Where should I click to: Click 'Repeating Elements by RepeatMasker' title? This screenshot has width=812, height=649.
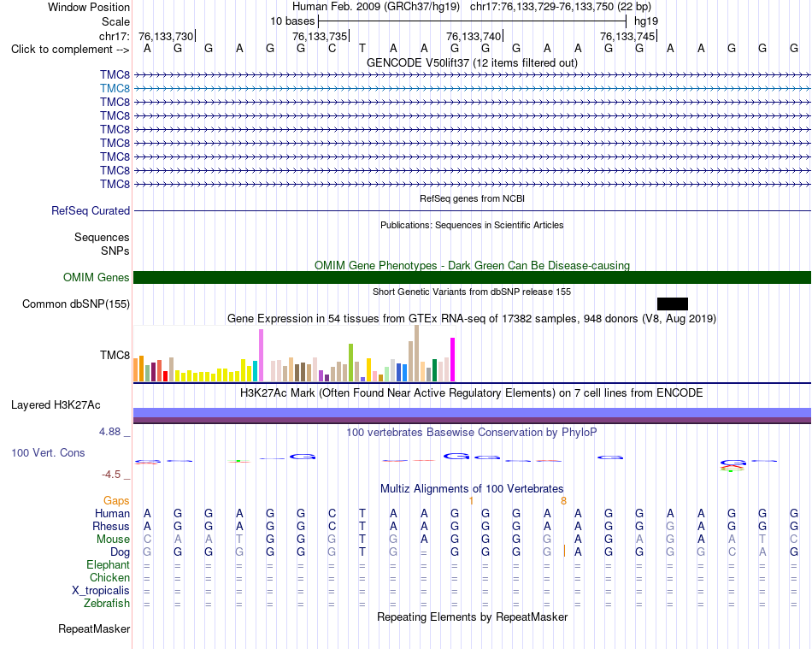(x=472, y=617)
